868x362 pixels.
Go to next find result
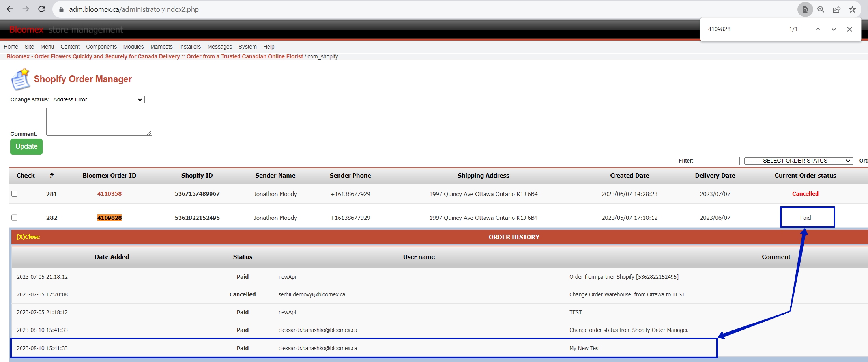(834, 29)
